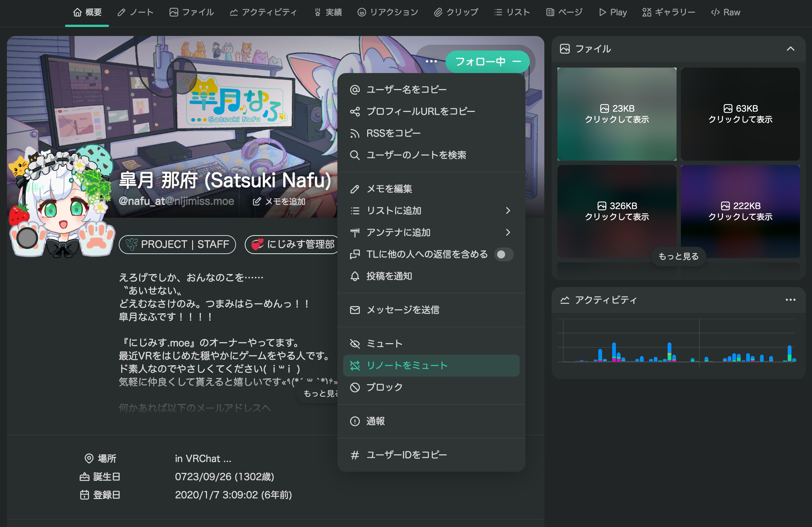812x527 pixels.
Task: Click the list icon beside リストに追加
Action: pyautogui.click(x=355, y=211)
